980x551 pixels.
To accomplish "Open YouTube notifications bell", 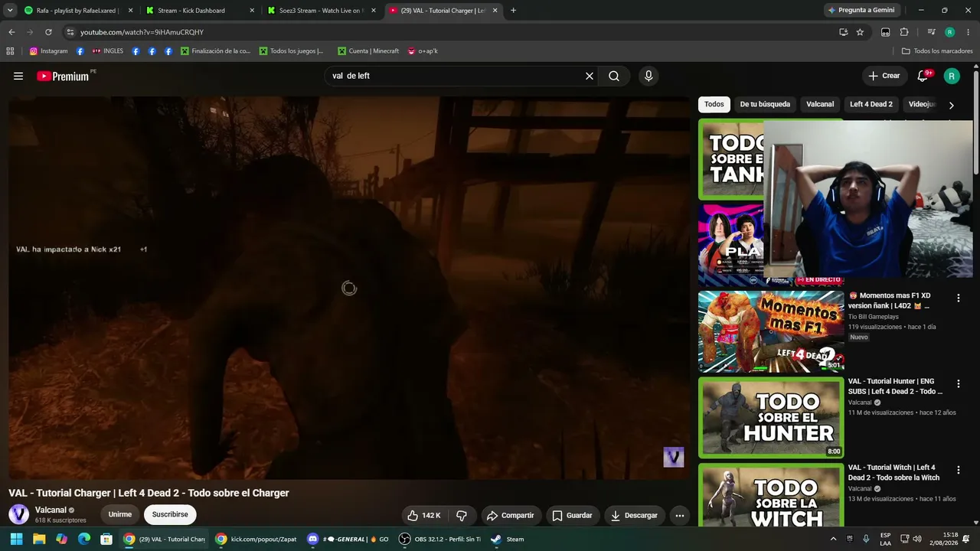I will click(x=923, y=76).
